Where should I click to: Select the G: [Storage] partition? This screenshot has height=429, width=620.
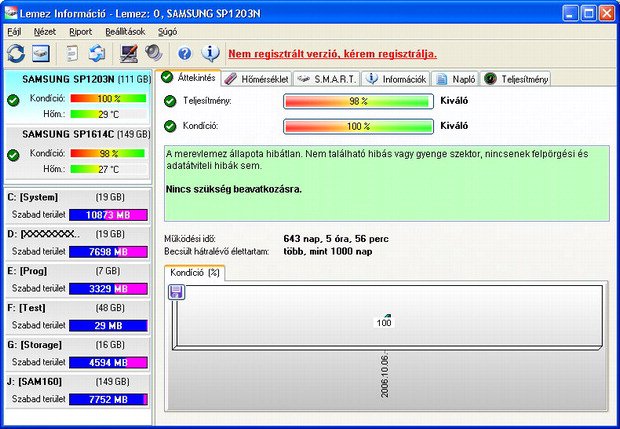[x=78, y=353]
